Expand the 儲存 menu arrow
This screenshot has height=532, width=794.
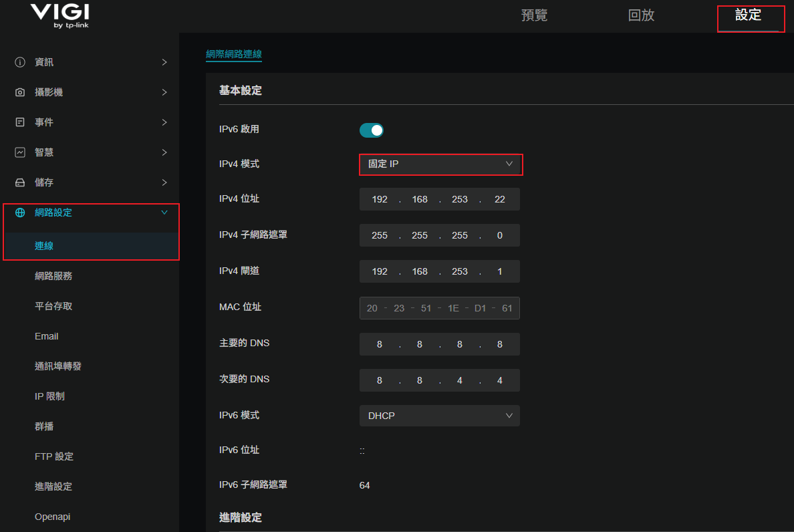[164, 182]
